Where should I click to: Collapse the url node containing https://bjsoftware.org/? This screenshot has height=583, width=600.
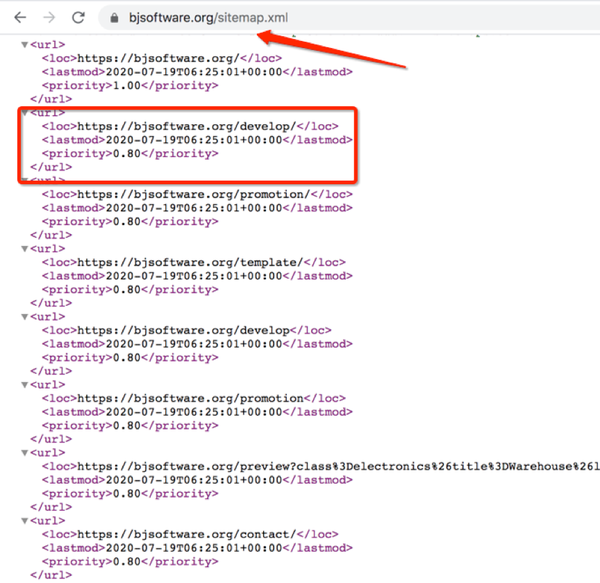pos(24,45)
